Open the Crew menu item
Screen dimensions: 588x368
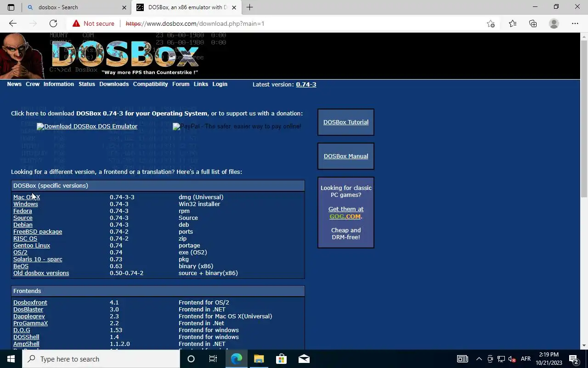(33, 84)
